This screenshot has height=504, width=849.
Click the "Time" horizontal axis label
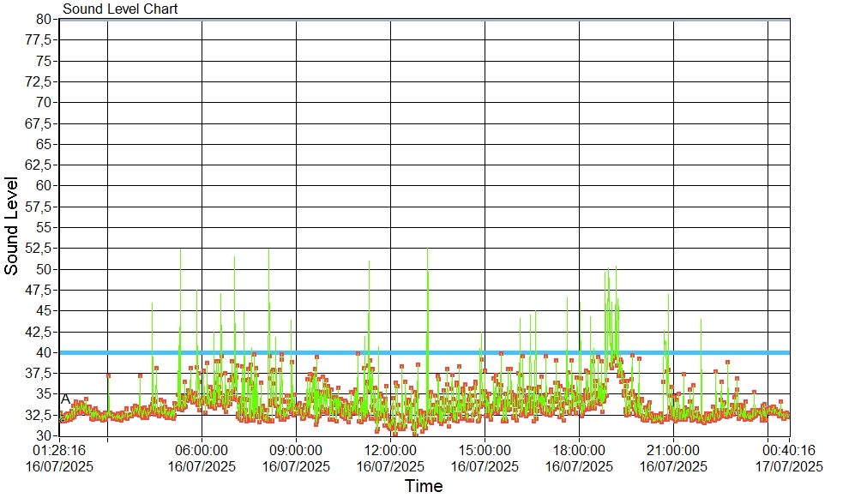click(424, 487)
